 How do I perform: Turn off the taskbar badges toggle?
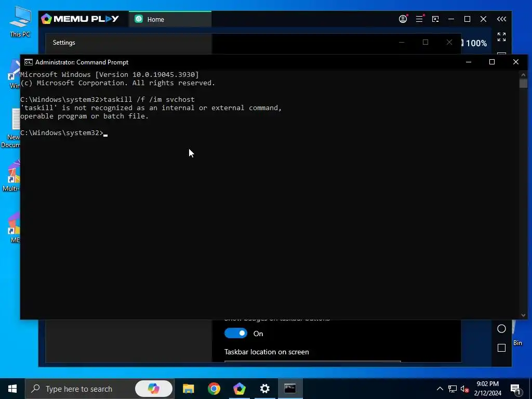(236, 333)
